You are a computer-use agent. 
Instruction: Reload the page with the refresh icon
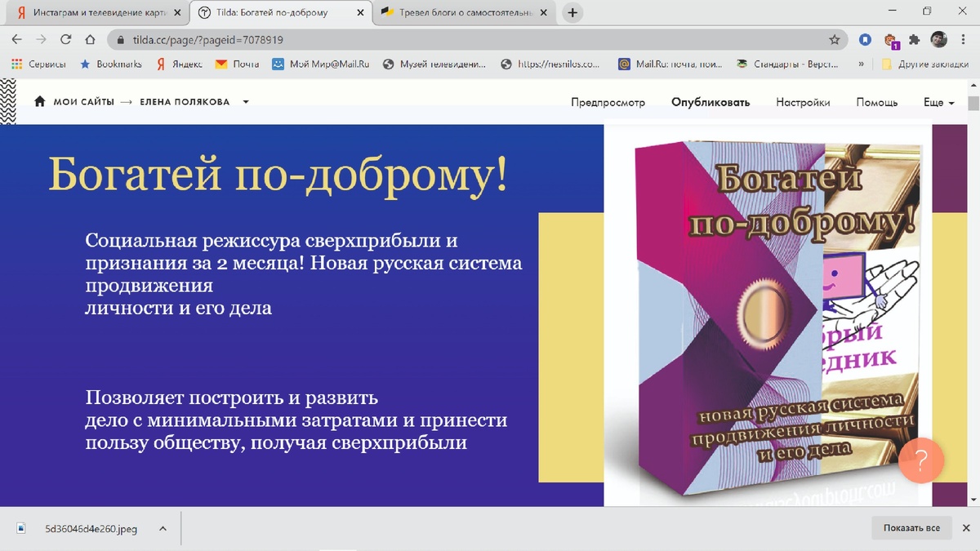click(66, 39)
